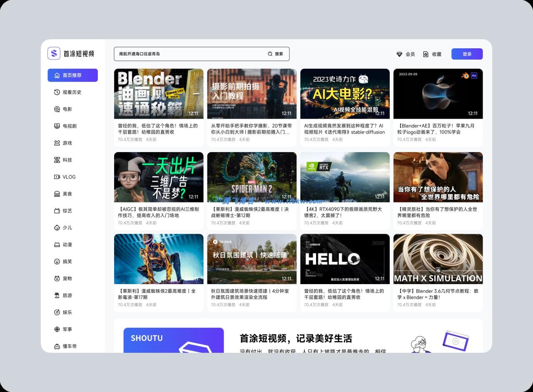Image resolution: width=533 pixels, height=392 pixels.
Task: Open the 军事 sidebar icon
Action: pos(57,329)
